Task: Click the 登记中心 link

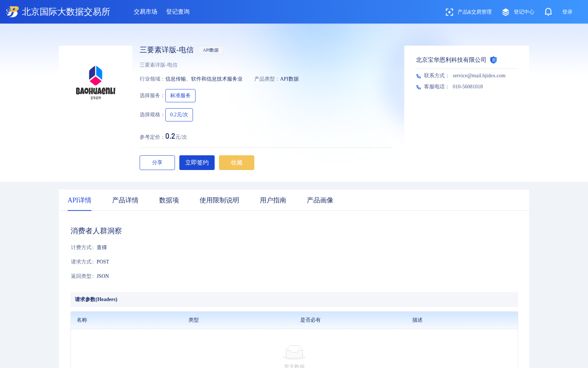Action: pos(524,12)
